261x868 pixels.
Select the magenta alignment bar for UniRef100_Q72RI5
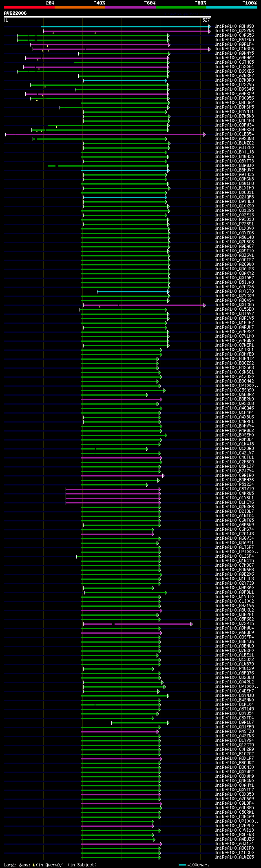(138, 624)
